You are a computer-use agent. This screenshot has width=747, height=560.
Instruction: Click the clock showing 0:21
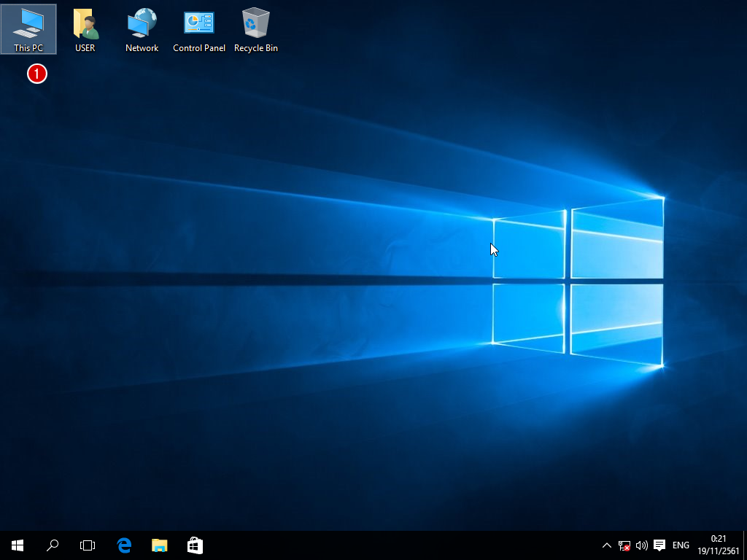718,545
